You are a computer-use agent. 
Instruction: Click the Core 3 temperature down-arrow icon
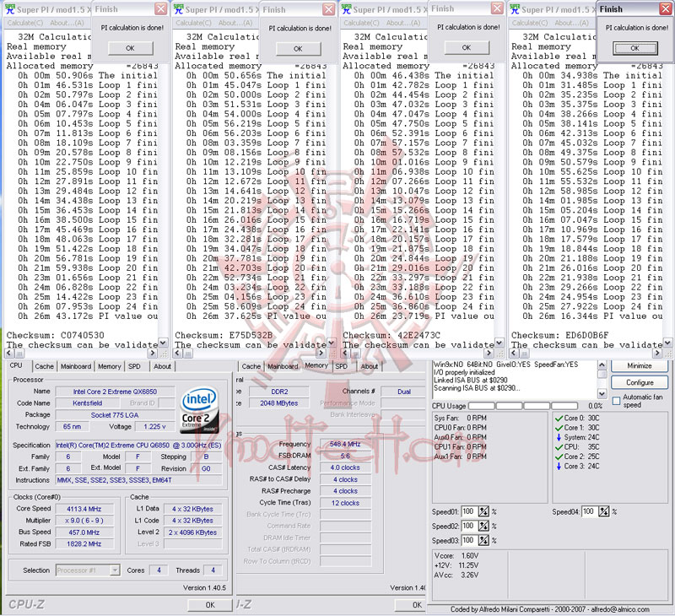(x=559, y=466)
